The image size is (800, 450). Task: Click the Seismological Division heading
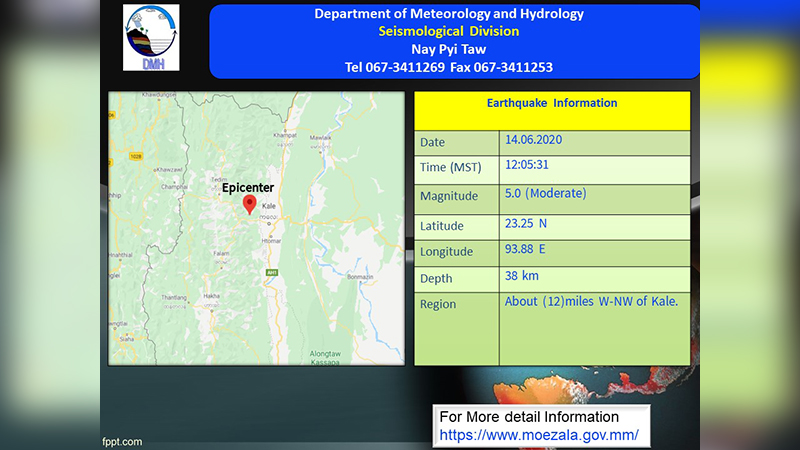(x=449, y=31)
